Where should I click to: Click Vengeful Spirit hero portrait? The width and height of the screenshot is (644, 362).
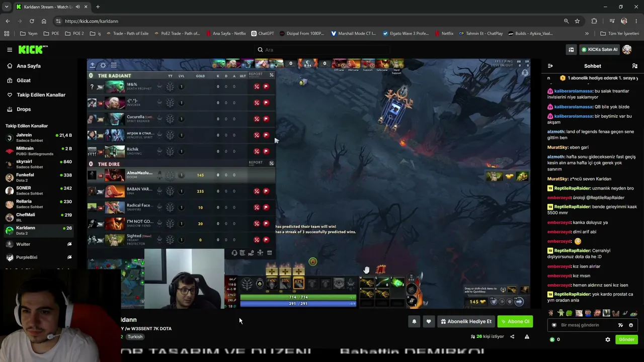click(114, 135)
